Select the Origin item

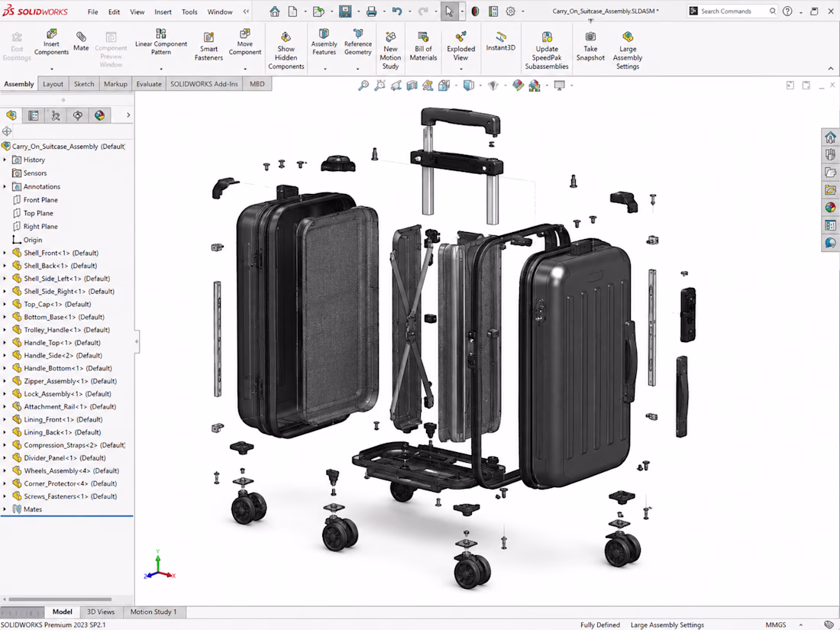pos(32,240)
